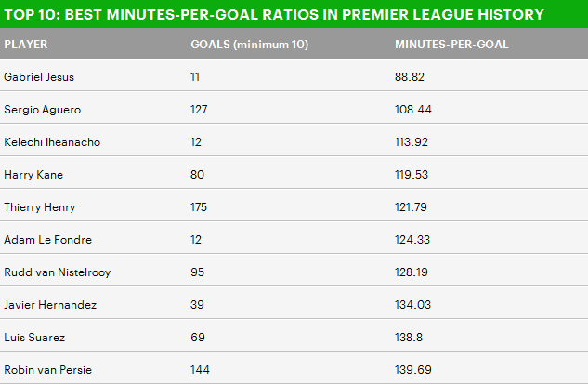588x385 pixels.
Task: Select the Gabriel Jesus player name
Action: 37,77
